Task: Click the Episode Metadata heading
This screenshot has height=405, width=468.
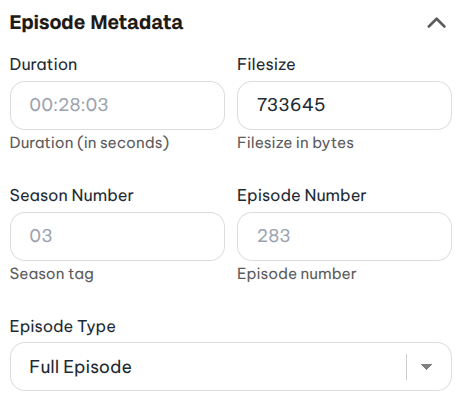Action: pyautogui.click(x=96, y=23)
